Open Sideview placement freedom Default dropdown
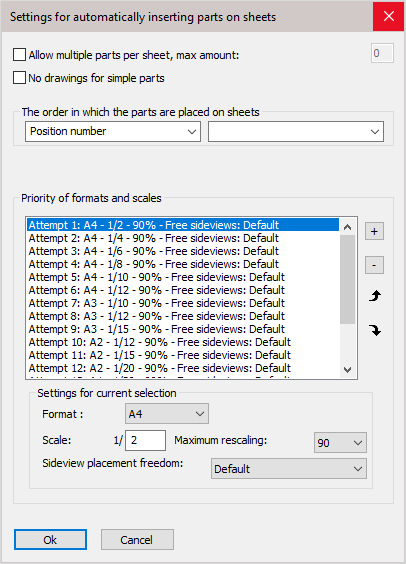 (x=289, y=469)
